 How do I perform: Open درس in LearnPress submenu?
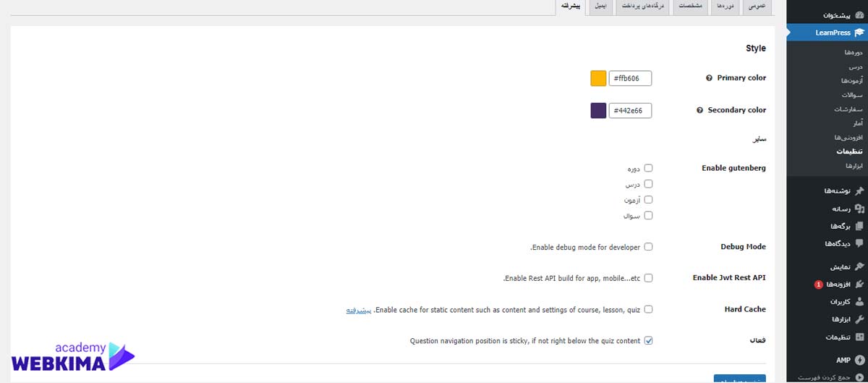(856, 67)
